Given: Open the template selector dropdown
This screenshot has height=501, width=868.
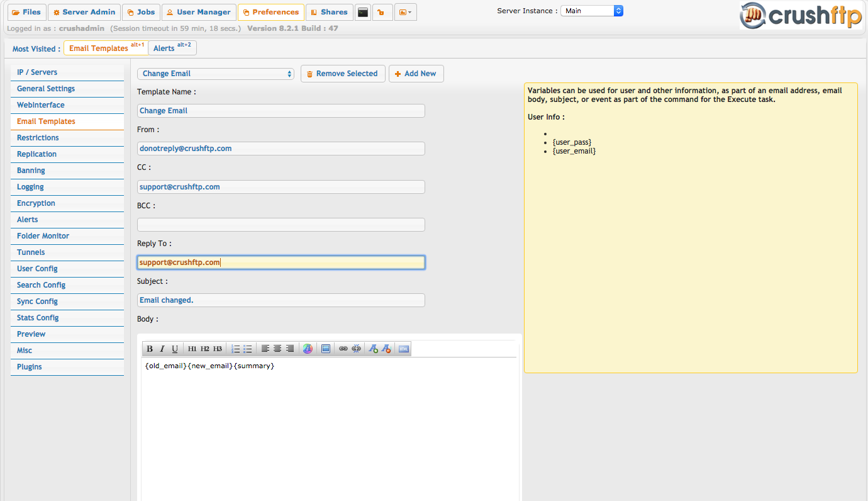Looking at the screenshot, I should click(216, 74).
